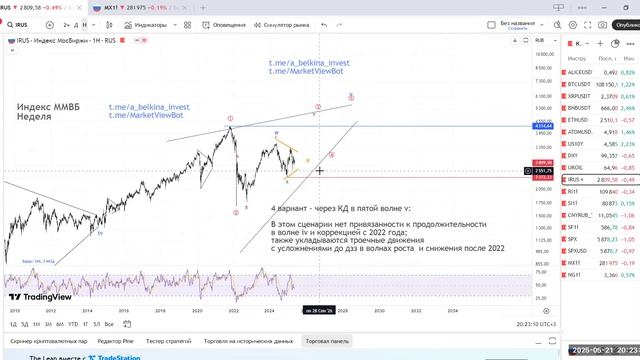Open the chart settings hexagon icon
The height and width of the screenshot is (360, 640).
[573, 25]
